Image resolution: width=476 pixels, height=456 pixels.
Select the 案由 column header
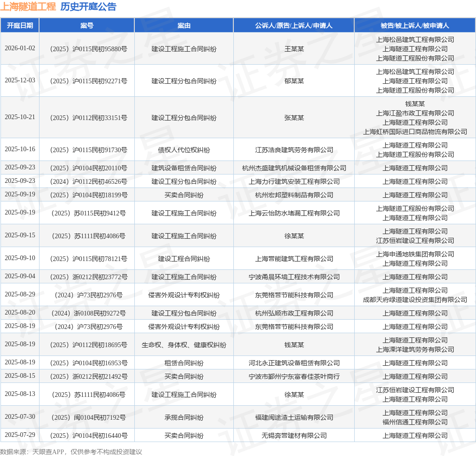pyautogui.click(x=184, y=26)
